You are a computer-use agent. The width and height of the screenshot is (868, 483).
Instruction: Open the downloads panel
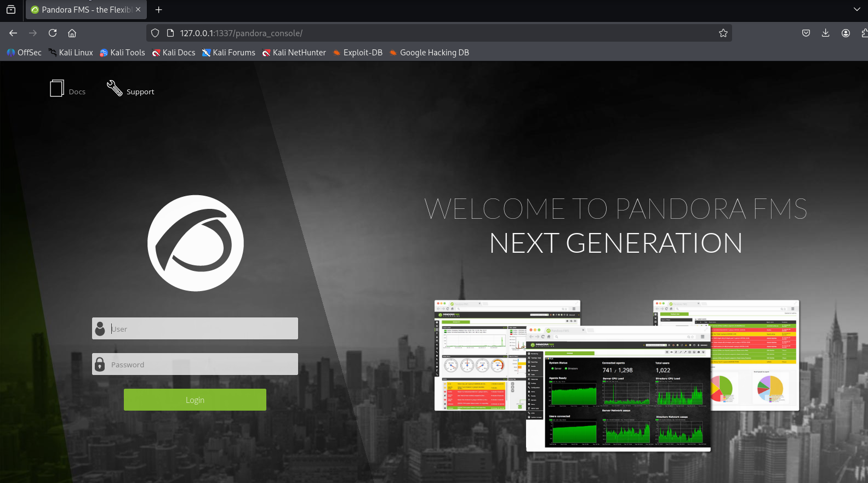pos(826,33)
